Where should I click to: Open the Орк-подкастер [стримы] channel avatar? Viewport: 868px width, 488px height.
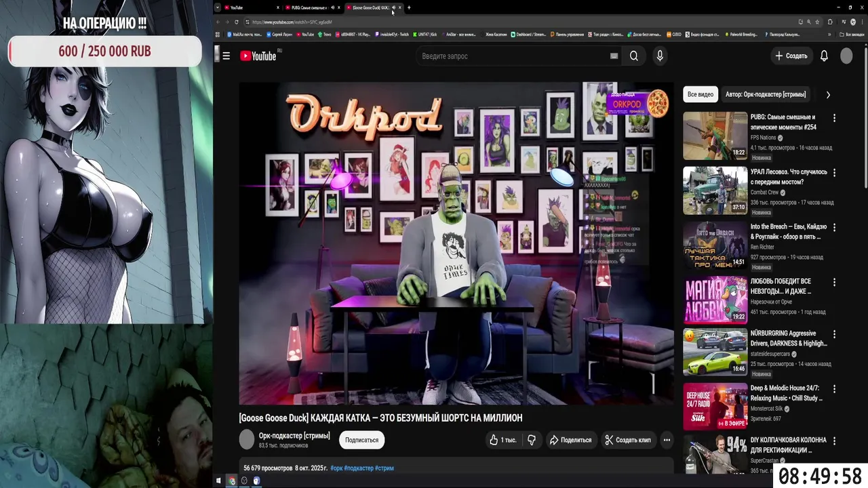pyautogui.click(x=247, y=439)
